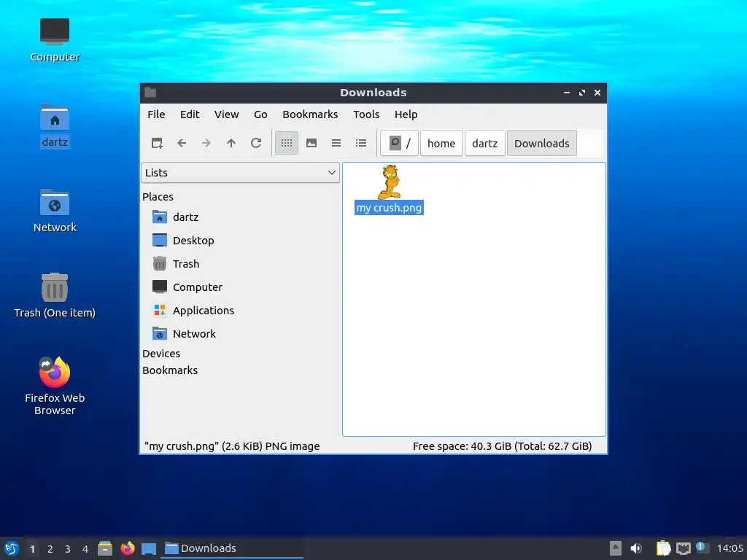
Task: Switch to virtual desktop 2
Action: 50,548
